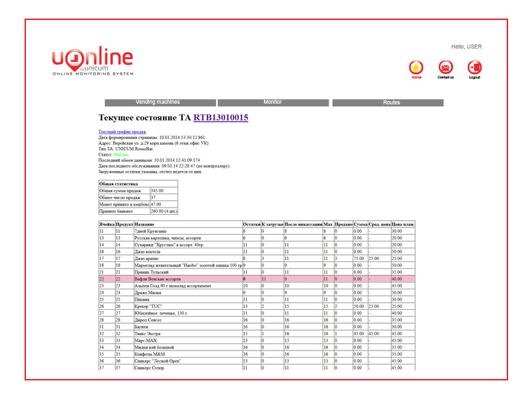Click the Твикс Экстра product name
Image resolution: width=532 pixels, height=399 pixels.
pos(150,333)
